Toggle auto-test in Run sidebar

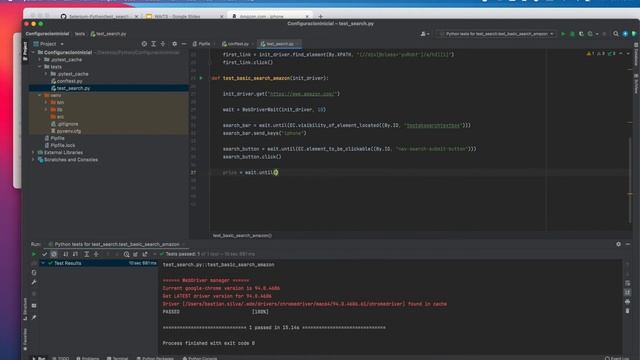click(34, 273)
